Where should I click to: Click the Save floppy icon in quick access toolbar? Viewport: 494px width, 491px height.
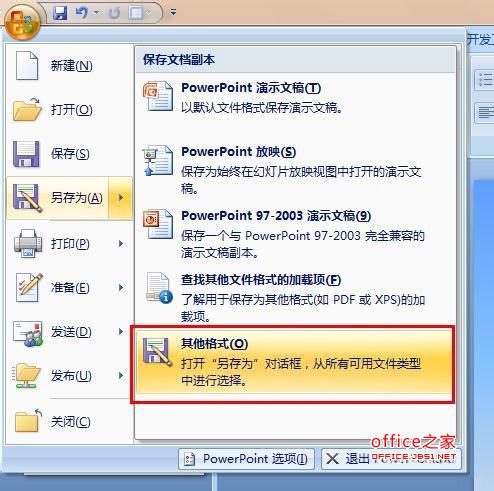60,13
